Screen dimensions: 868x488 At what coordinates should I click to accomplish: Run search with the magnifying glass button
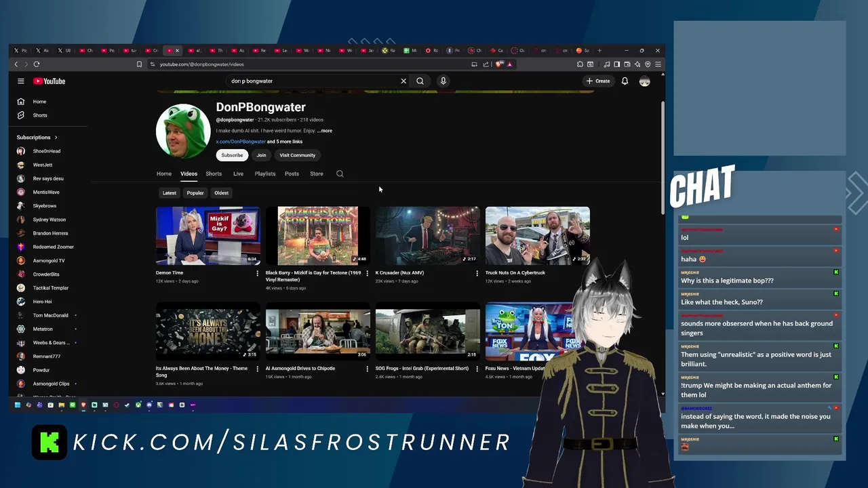(x=420, y=81)
